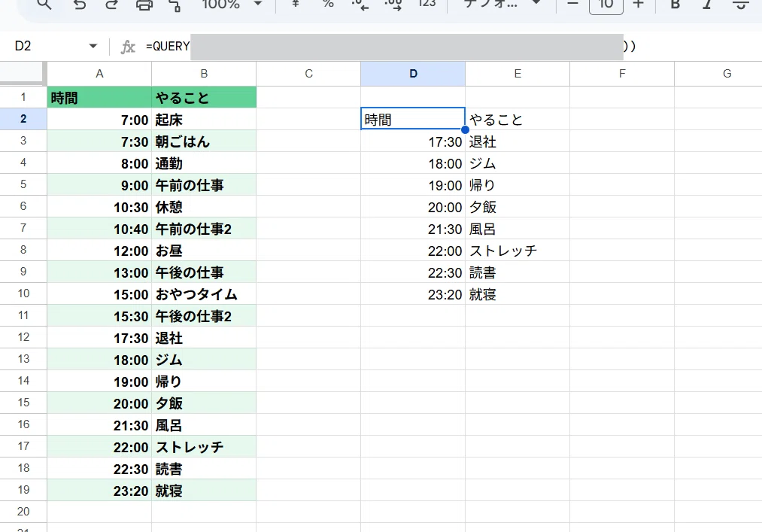762x532 pixels.
Task: Select column A header
Action: coord(99,74)
